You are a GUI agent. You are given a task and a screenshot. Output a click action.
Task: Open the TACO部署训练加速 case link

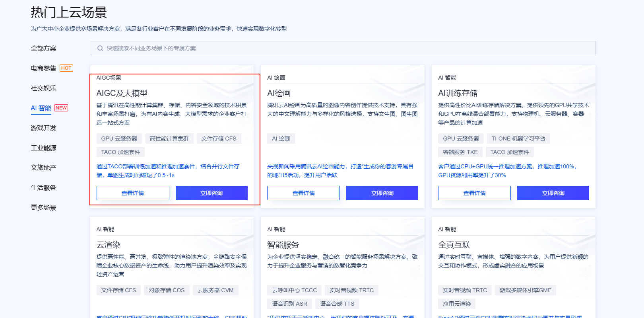point(168,171)
